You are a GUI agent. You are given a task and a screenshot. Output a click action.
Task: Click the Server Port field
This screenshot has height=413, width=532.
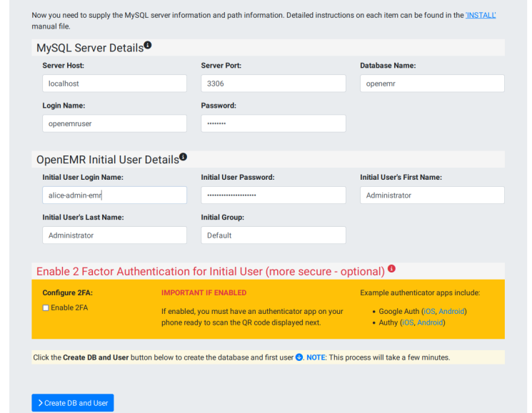point(273,83)
